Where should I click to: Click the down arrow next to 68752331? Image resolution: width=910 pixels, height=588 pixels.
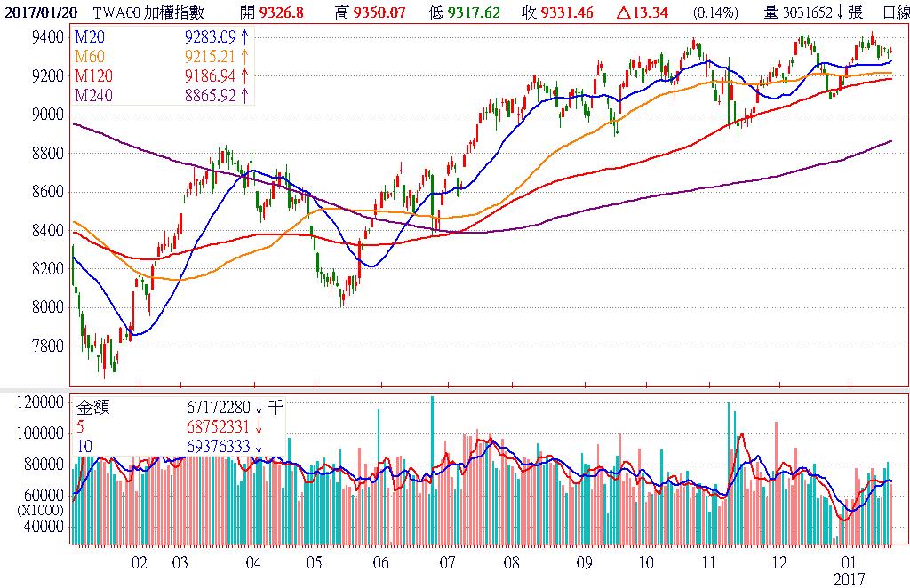point(259,426)
